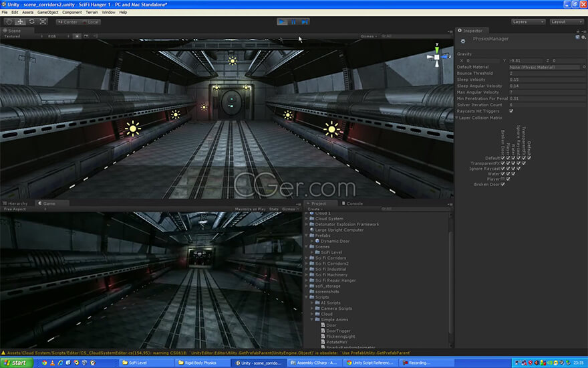This screenshot has height=368, width=588.
Task: Open the GameObject menu
Action: 47,13
